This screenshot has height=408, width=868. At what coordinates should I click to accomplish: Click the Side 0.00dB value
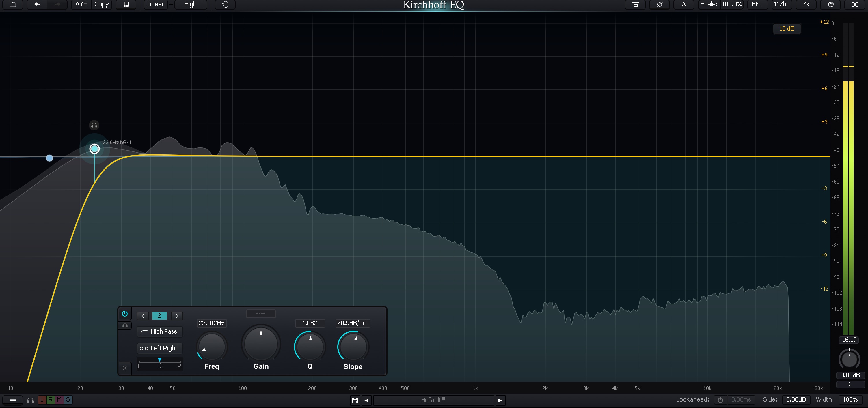click(x=796, y=400)
